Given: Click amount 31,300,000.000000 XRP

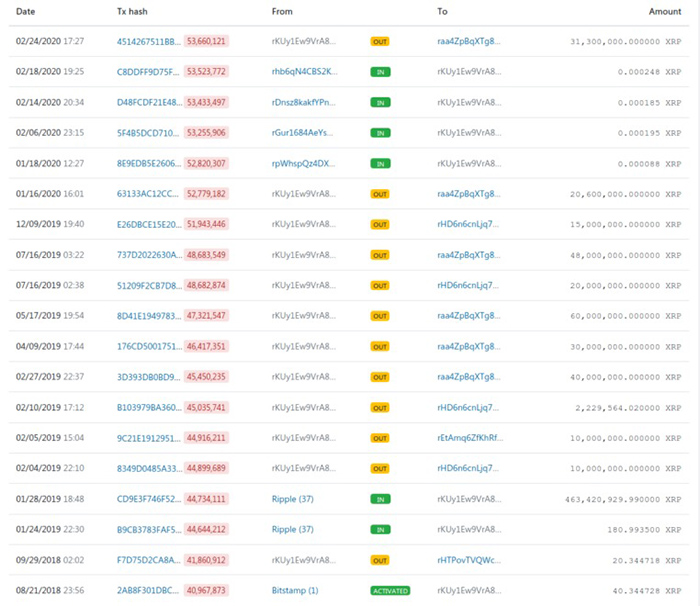Looking at the screenshot, I should point(625,42).
